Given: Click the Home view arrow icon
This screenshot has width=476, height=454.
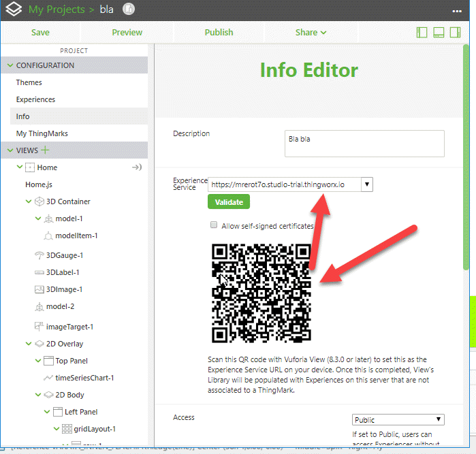Looking at the screenshot, I should (x=136, y=167).
